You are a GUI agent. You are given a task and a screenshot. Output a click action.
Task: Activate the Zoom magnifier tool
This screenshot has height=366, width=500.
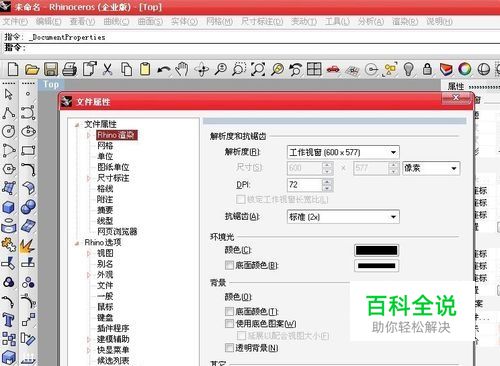tap(220, 69)
